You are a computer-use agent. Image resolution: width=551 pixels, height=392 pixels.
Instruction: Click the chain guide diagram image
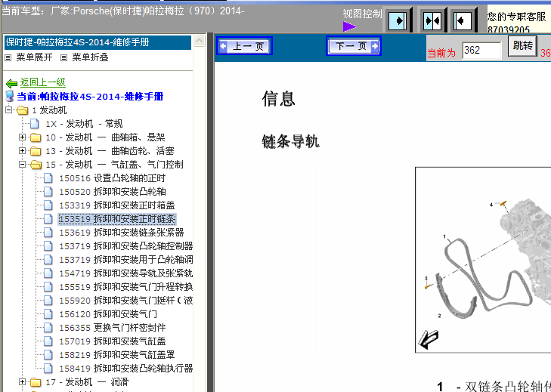tap(483, 260)
